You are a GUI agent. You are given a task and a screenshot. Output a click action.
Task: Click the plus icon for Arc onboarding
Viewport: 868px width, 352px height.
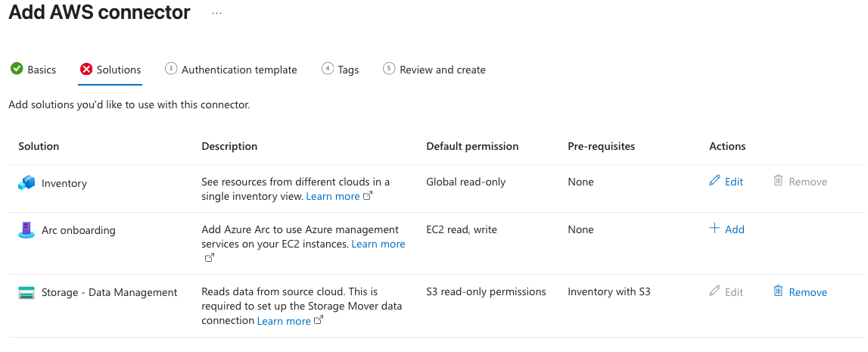(714, 229)
